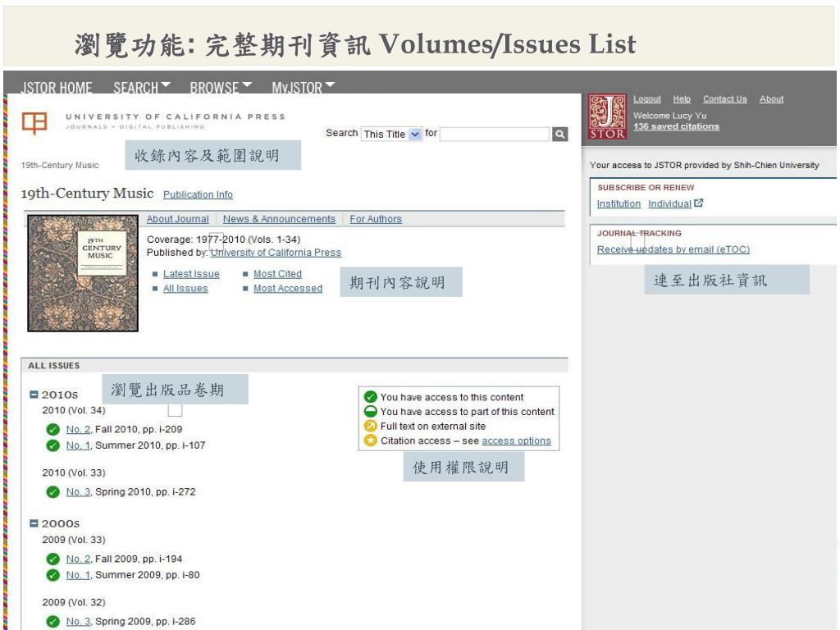840x630 pixels.
Task: Open the About Journal tab
Action: 178,218
